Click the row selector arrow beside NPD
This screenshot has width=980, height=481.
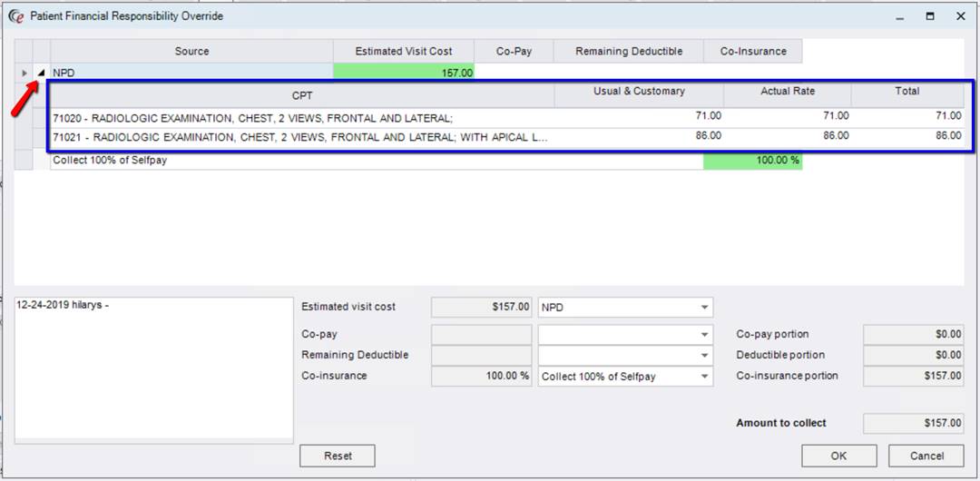tap(24, 73)
